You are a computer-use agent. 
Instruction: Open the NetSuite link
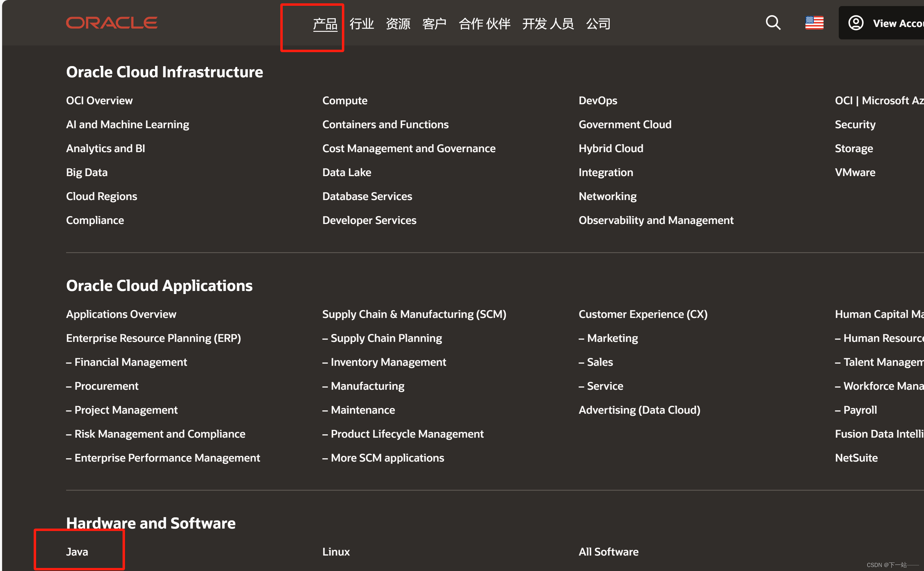pos(856,458)
